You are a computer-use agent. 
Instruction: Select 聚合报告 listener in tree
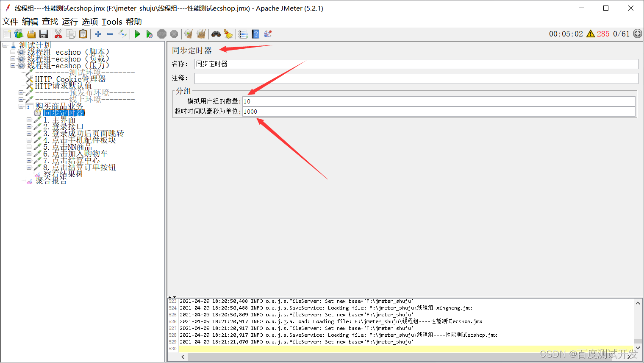click(51, 181)
